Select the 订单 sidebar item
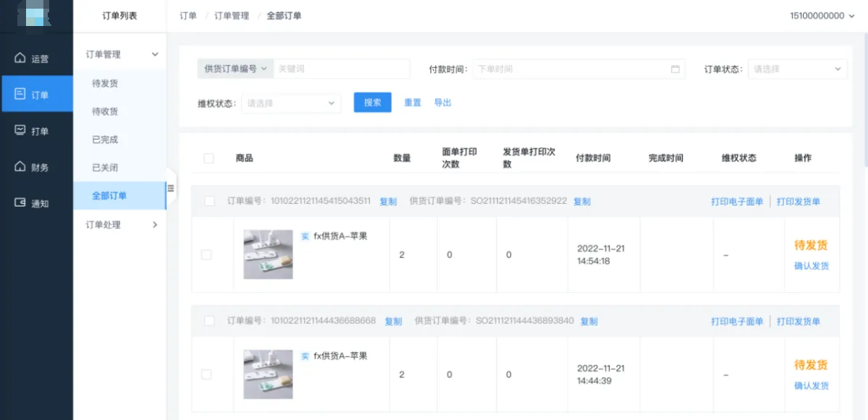Viewport: 868px width, 420px height. coord(36,95)
